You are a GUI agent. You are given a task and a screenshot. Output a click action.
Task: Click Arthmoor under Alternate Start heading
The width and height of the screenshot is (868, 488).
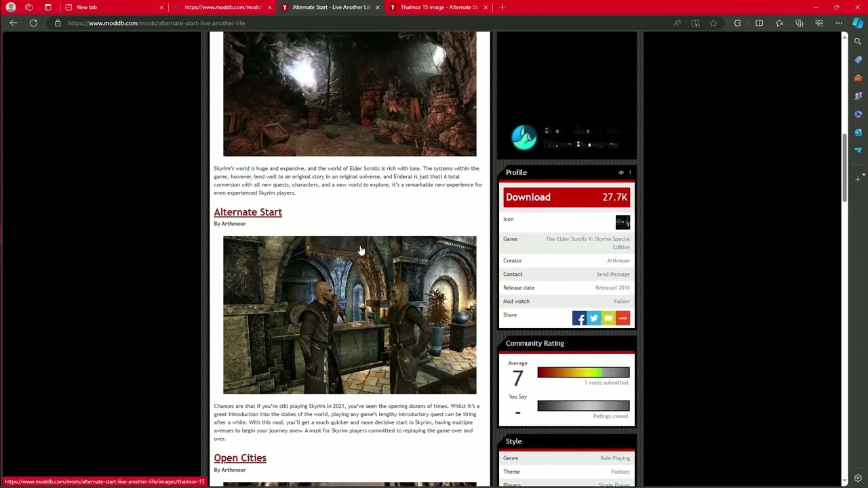tap(233, 224)
